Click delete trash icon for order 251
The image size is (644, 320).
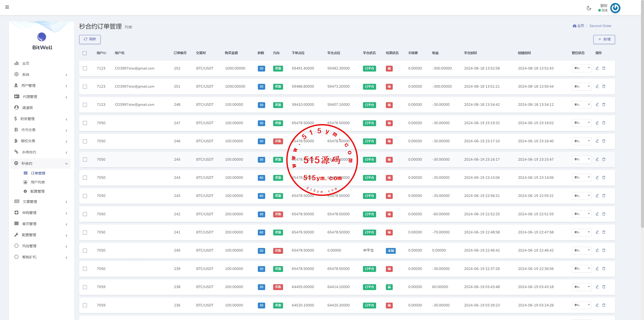coord(604,86)
